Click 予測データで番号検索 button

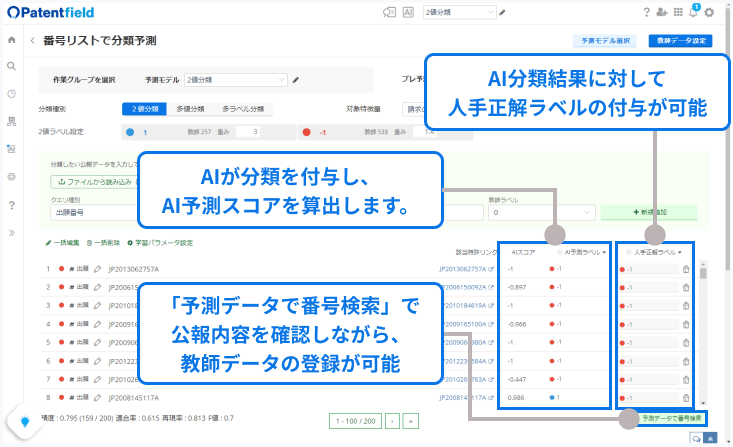point(672,418)
